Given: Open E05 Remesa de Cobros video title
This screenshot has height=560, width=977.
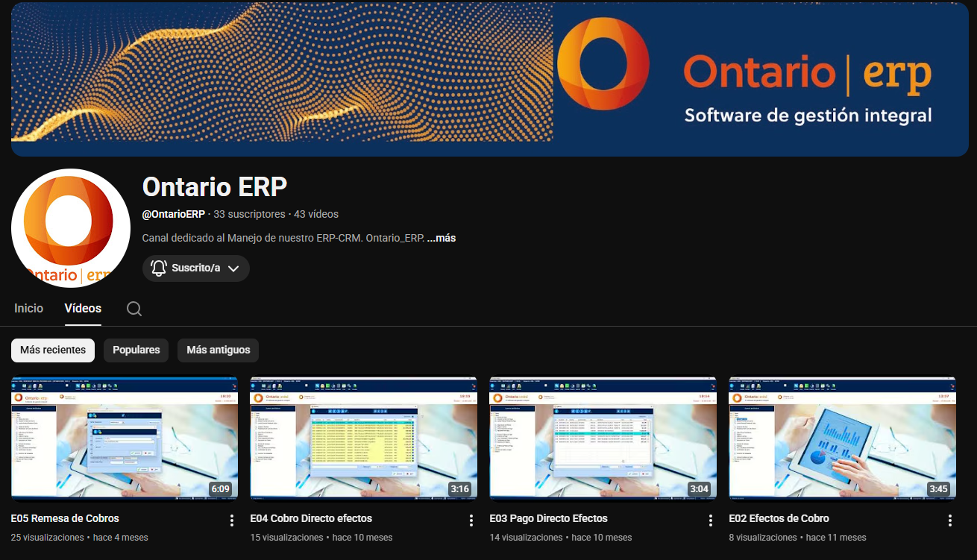Looking at the screenshot, I should coord(65,518).
